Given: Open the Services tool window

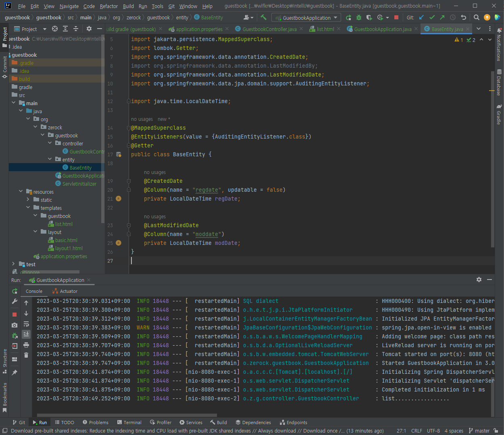Looking at the screenshot, I should (x=191, y=423).
